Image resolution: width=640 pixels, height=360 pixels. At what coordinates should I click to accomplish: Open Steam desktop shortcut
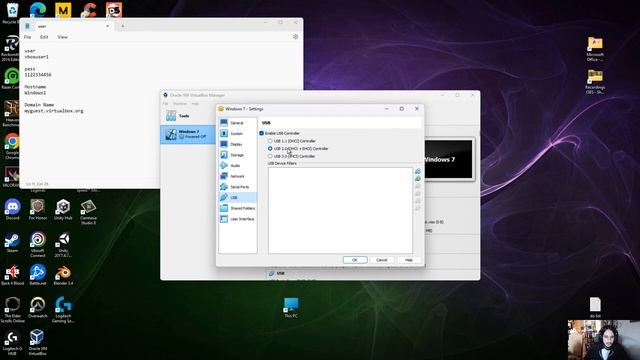(x=12, y=242)
